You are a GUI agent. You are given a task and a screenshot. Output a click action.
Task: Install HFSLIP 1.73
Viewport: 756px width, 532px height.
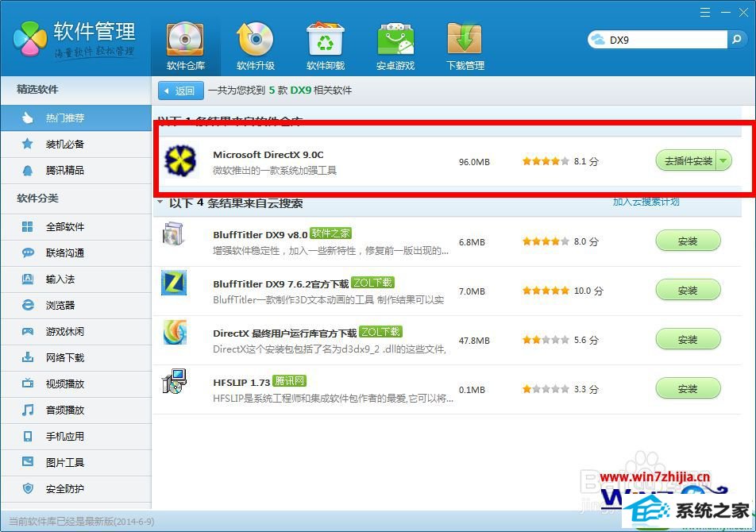(688, 388)
